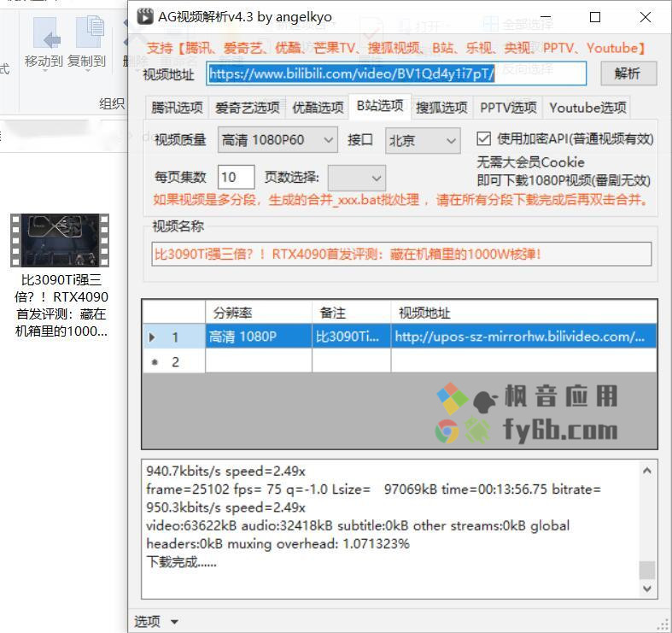This screenshot has height=633, width=672.
Task: Click the 每页集数 field showing 10
Action: coord(237,177)
